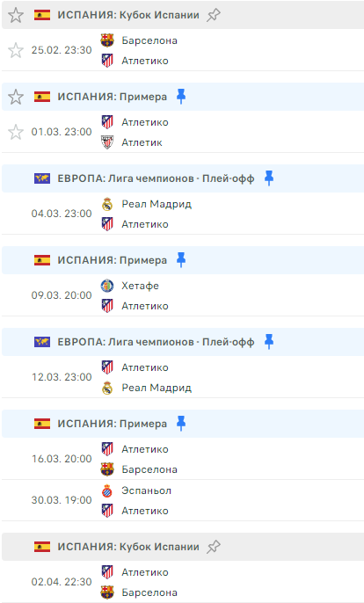Viewport: 364px width, 603px height.
Task: Unpin the first Примера league header
Action: [x=181, y=97]
